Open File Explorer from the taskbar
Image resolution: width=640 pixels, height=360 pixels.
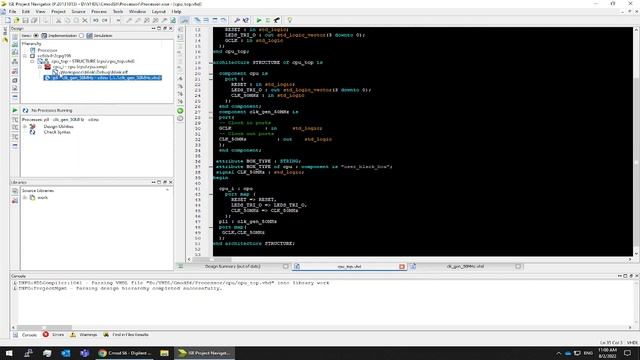pyautogui.click(x=164, y=353)
